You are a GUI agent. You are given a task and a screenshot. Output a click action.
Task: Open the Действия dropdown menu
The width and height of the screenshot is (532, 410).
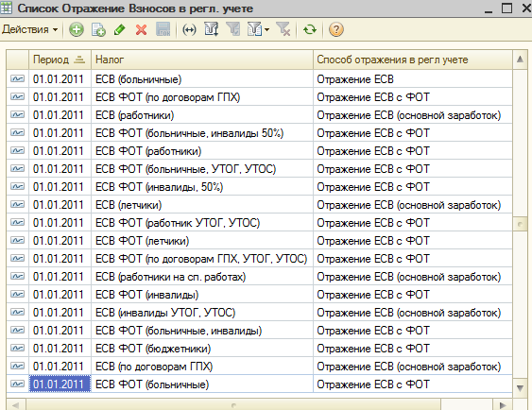coord(30,29)
